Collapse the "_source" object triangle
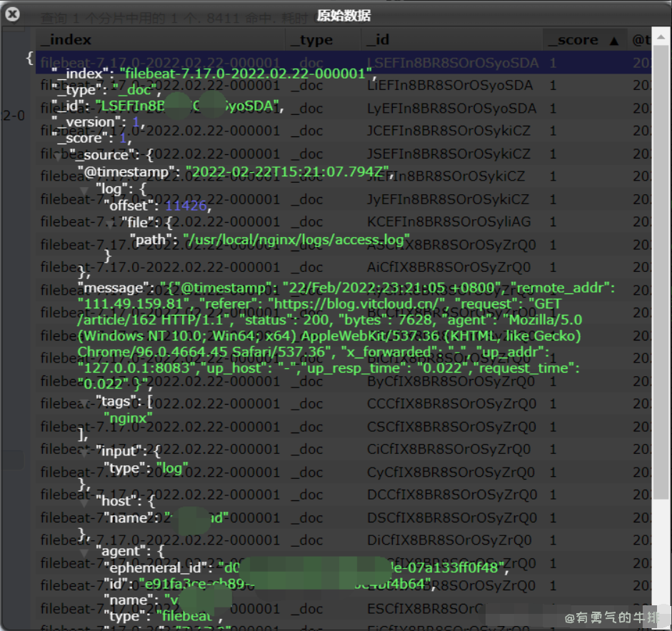This screenshot has width=672, height=631. 57,157
